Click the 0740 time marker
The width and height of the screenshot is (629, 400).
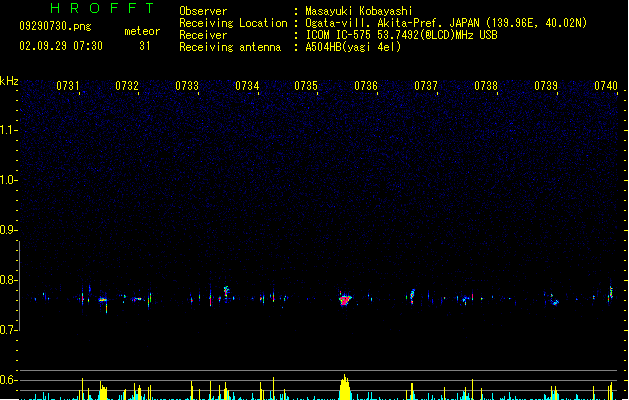[606, 86]
